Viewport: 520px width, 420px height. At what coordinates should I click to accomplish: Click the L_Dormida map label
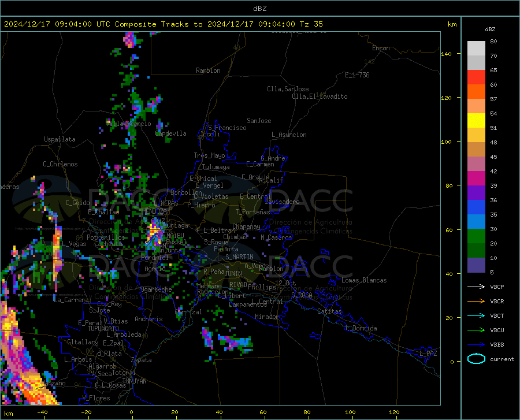pyautogui.click(x=361, y=328)
